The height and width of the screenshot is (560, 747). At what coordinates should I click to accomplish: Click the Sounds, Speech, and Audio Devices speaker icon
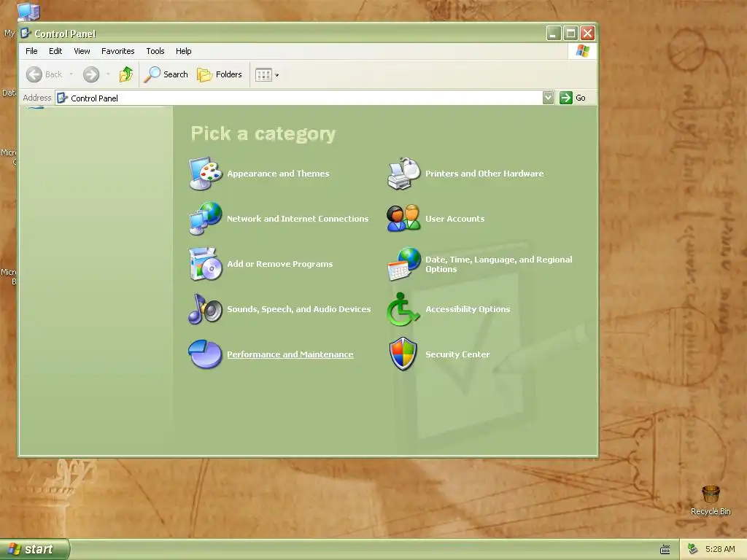tap(205, 309)
